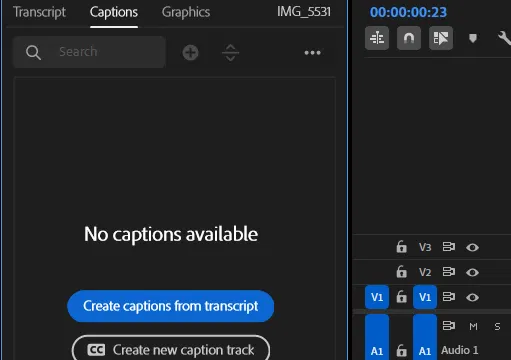The image size is (511, 360).
Task: Hide track V3 with eye icon
Action: point(472,247)
